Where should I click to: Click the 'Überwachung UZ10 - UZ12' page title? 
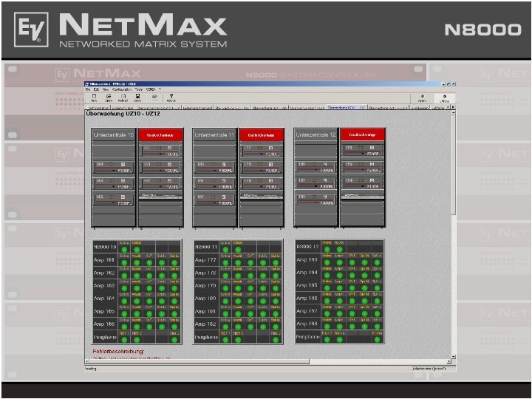tap(123, 114)
